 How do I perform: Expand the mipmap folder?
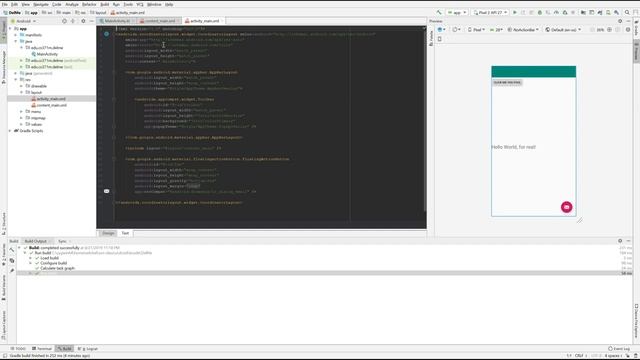tap(22, 118)
